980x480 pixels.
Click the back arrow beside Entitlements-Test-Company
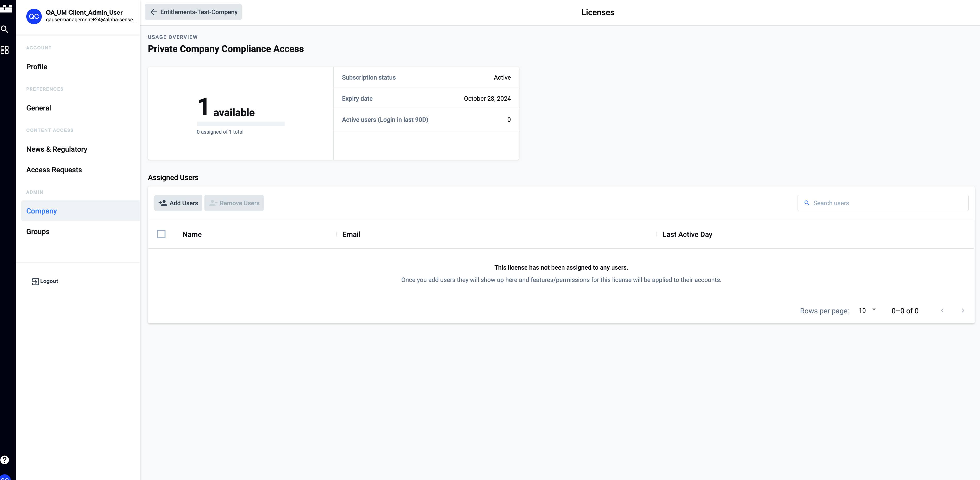click(154, 12)
